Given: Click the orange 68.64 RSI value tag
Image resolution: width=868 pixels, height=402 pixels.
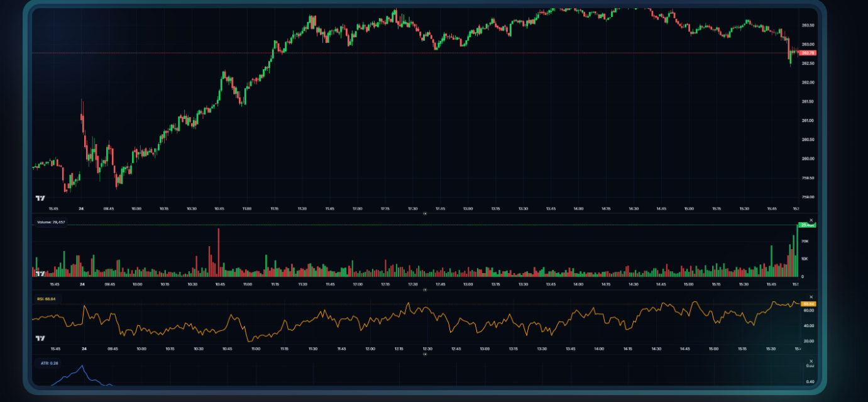Looking at the screenshot, I should click(x=808, y=304).
